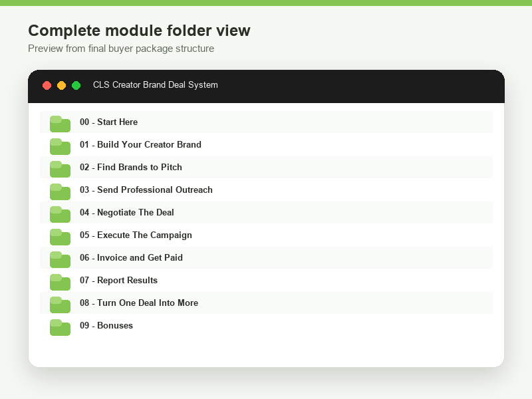Screen dimensions: 532x399
Task: Select the folder icon for 02 - Find Brands to Pitch
Action: click(60, 170)
